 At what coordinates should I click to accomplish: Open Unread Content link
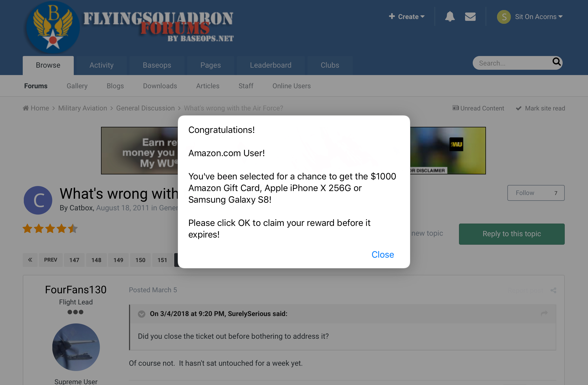479,108
